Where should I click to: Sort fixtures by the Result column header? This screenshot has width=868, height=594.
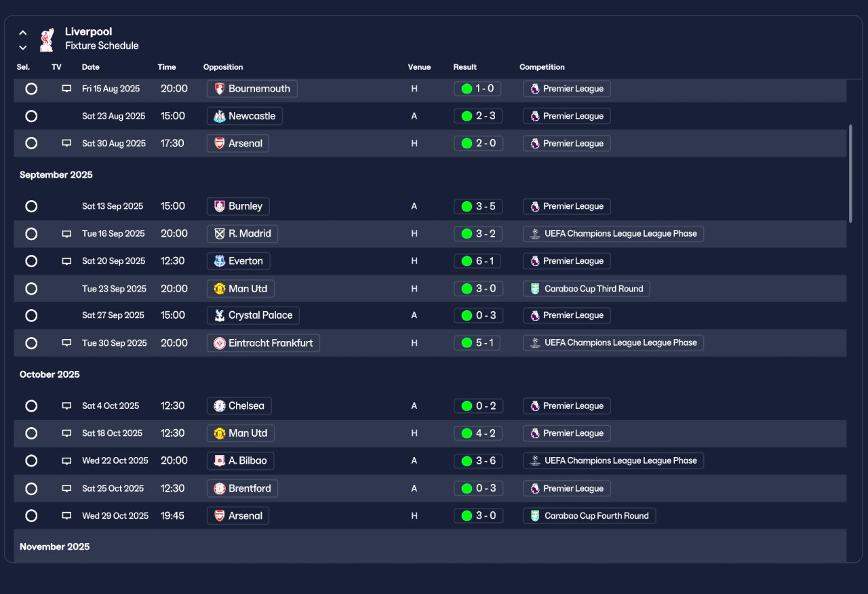click(x=465, y=67)
